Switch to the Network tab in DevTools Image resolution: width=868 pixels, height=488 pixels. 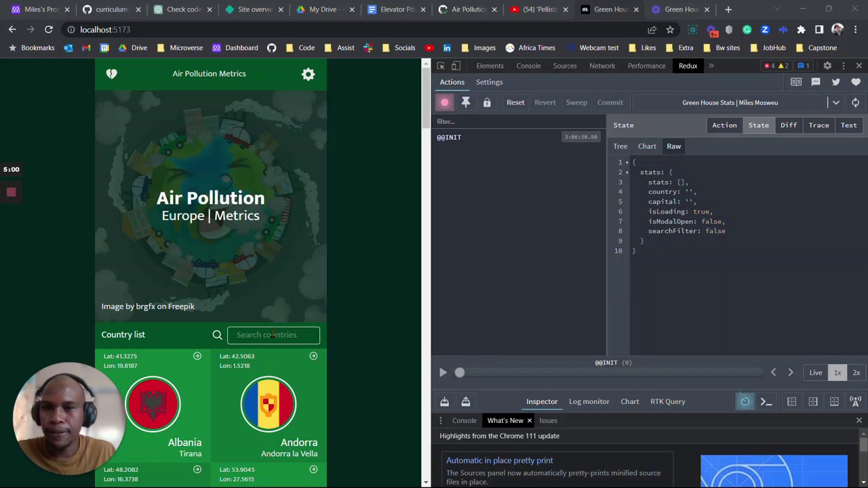pos(602,66)
